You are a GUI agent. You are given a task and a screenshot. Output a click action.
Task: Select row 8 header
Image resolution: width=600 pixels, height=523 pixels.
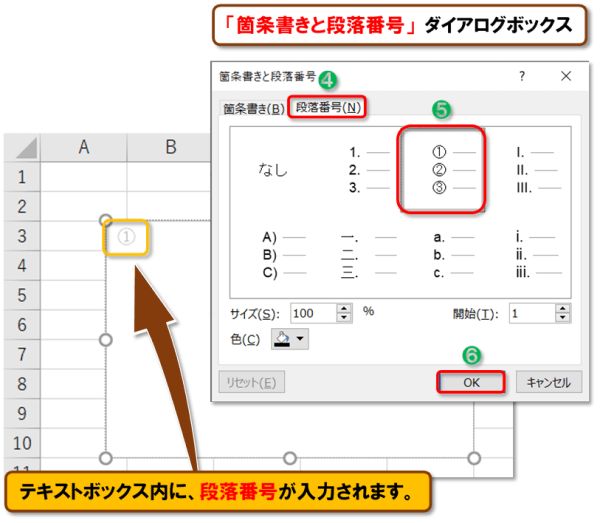pos(22,384)
